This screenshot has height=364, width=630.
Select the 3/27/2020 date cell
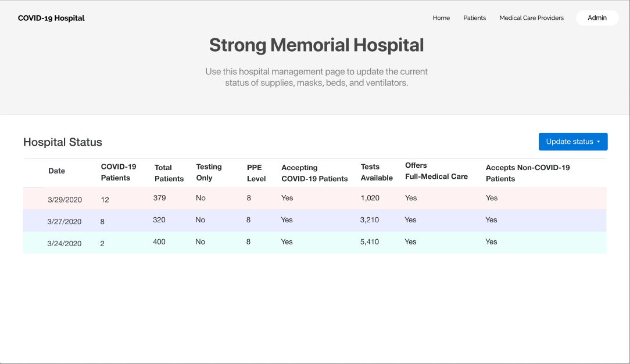coord(65,222)
